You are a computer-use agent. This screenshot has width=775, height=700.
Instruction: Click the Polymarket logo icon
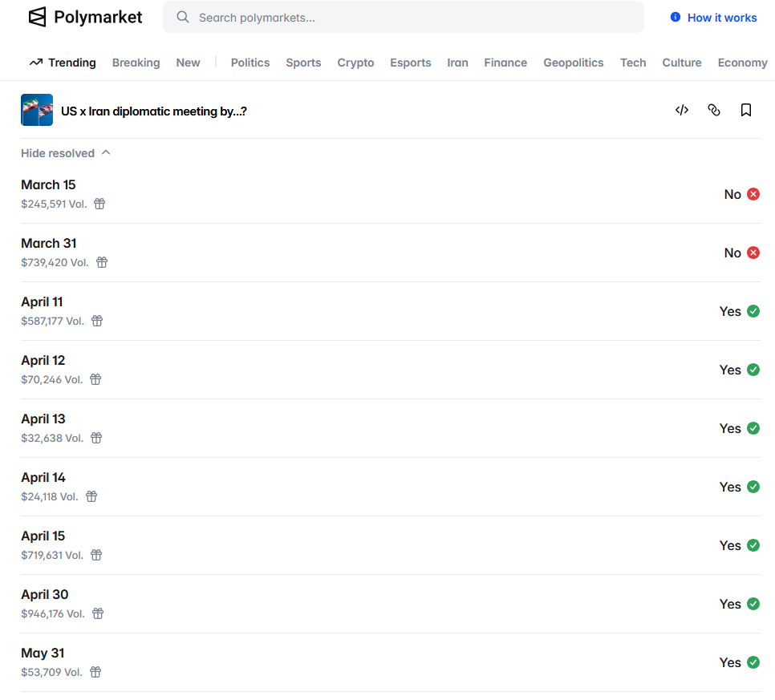37,17
